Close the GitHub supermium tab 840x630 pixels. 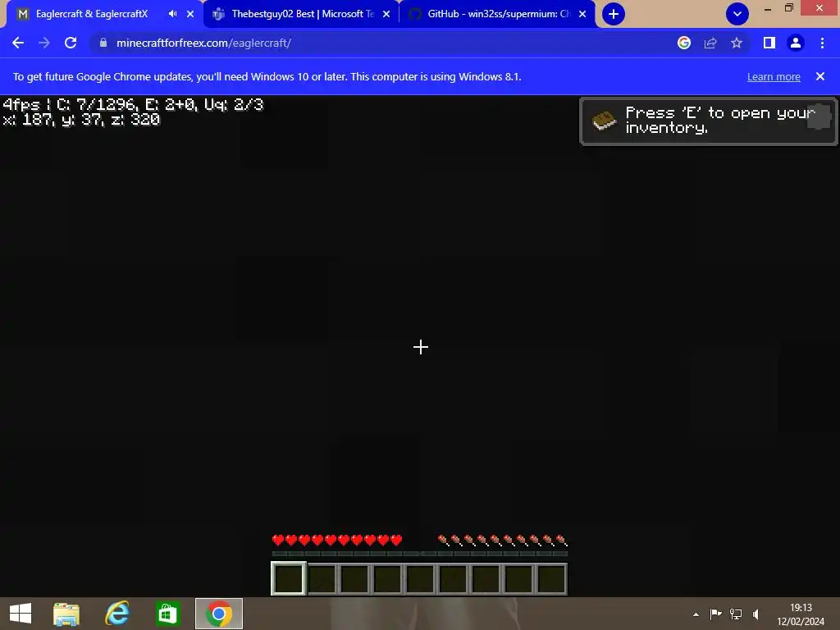(x=582, y=14)
